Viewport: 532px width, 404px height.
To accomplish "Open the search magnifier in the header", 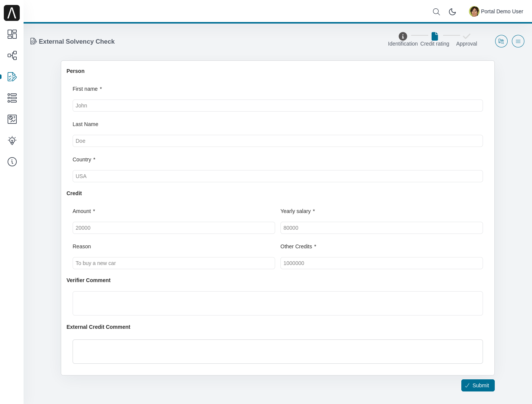I will pos(436,12).
